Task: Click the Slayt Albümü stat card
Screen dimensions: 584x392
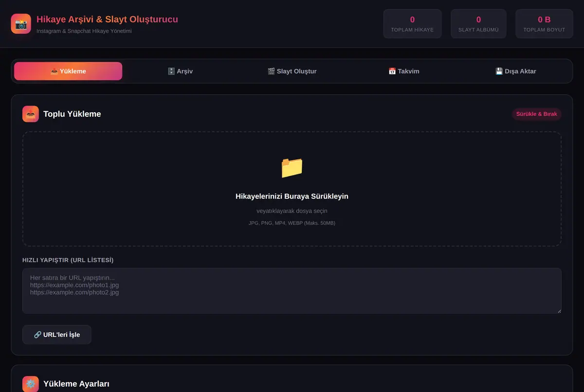Action: coord(478,24)
